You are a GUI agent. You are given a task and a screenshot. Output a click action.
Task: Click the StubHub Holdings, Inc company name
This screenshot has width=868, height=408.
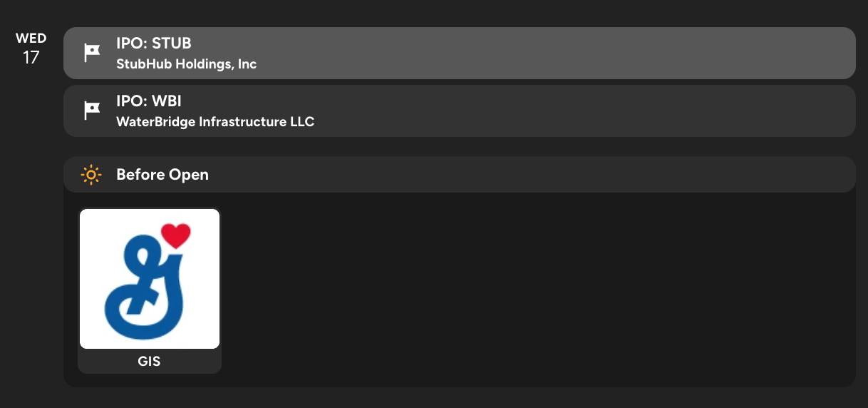[x=186, y=64]
